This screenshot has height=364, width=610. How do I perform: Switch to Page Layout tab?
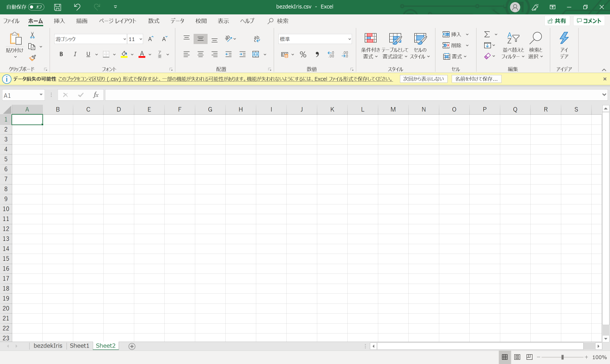click(x=118, y=21)
